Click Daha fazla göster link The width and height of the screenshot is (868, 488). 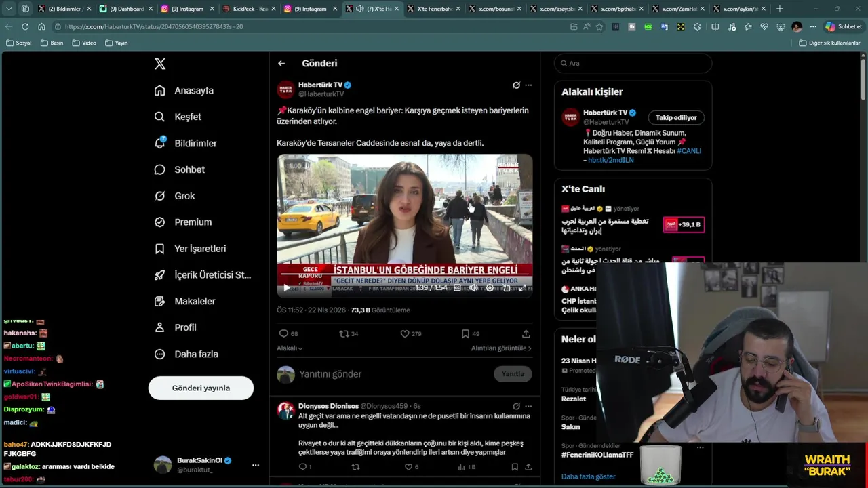coord(589,476)
